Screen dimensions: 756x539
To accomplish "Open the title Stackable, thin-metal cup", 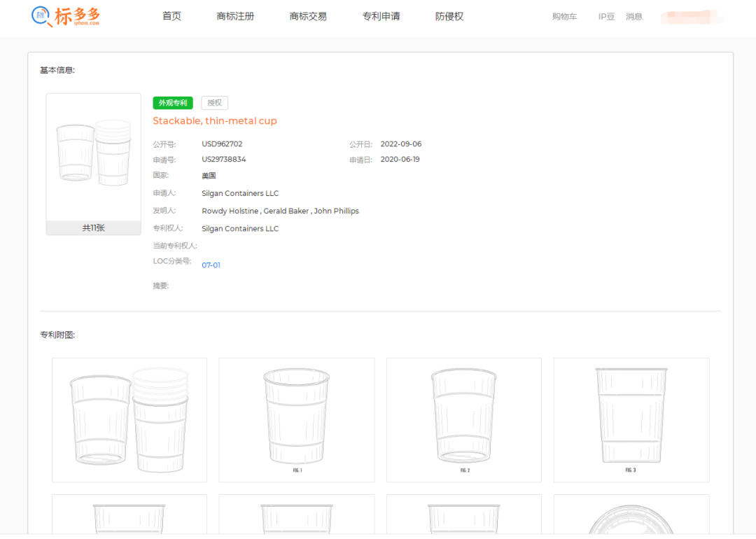I will (215, 120).
